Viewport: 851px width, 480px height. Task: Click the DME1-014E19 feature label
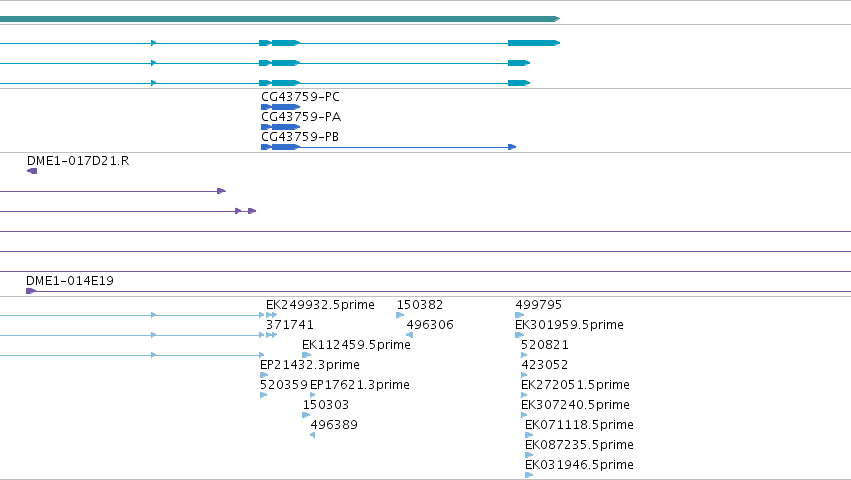point(69,281)
